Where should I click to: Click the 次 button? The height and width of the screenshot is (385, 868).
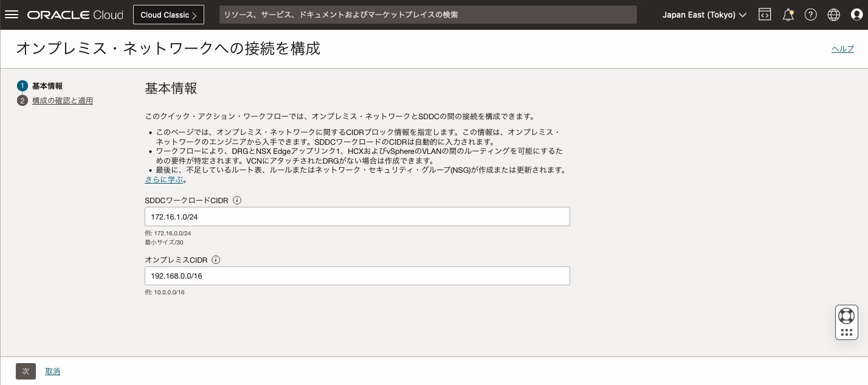[x=26, y=371]
